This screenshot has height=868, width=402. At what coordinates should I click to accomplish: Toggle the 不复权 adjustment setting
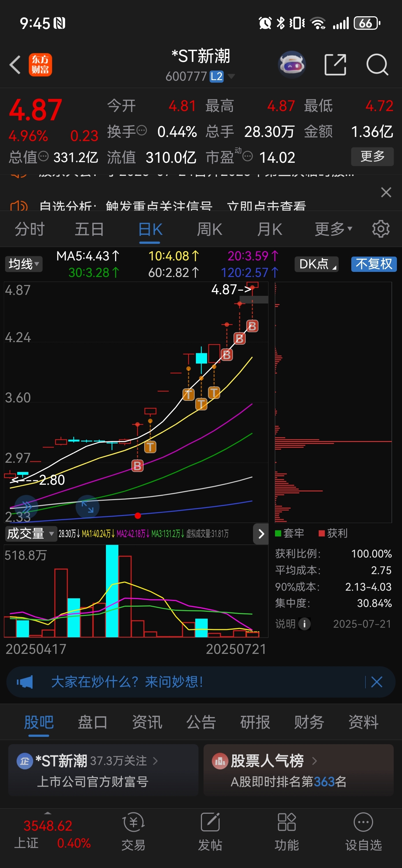pos(374,264)
